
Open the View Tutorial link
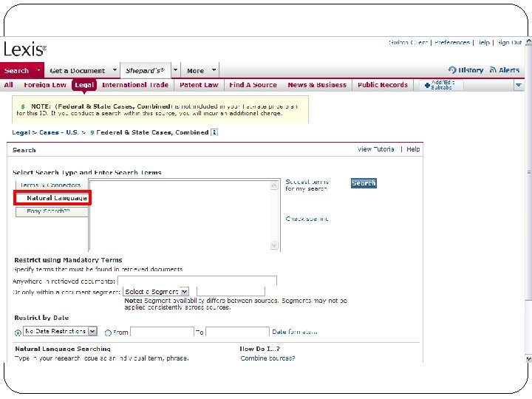coord(377,149)
